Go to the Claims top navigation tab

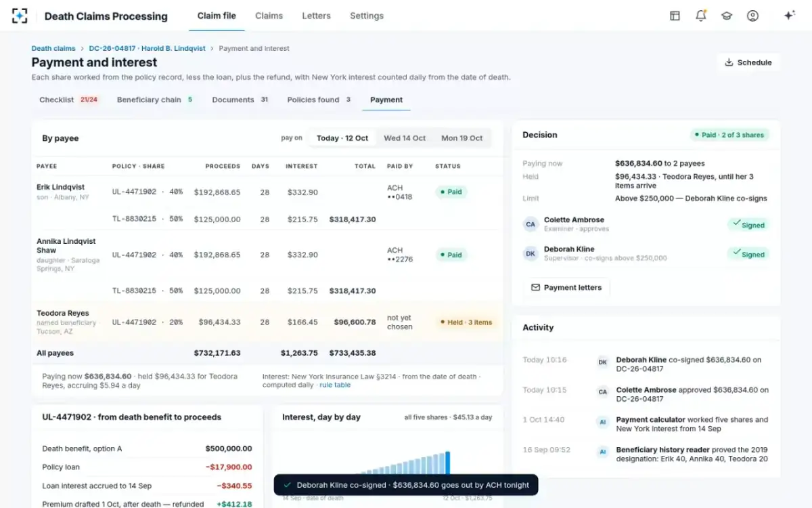point(269,16)
